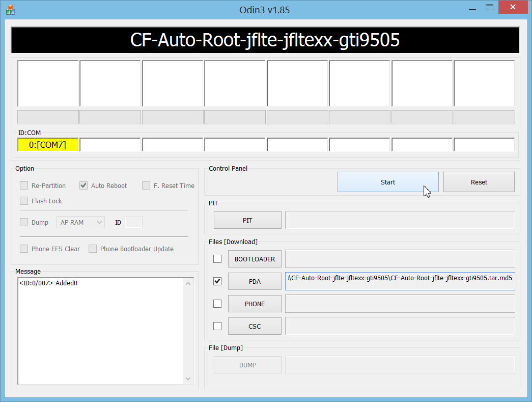This screenshot has height=402, width=532.
Task: Enable the F. Reset Time checkbox
Action: (x=146, y=185)
